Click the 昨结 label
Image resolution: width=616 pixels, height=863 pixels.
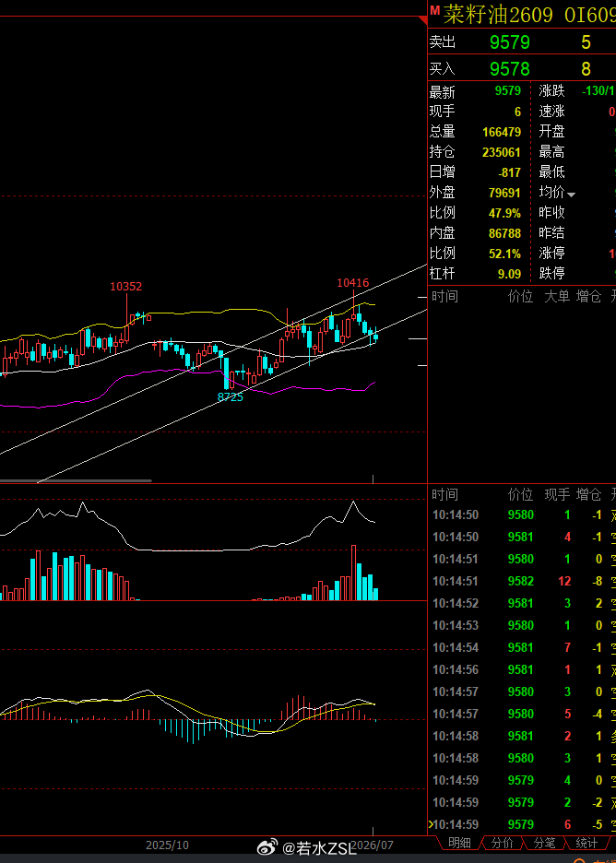click(x=552, y=233)
